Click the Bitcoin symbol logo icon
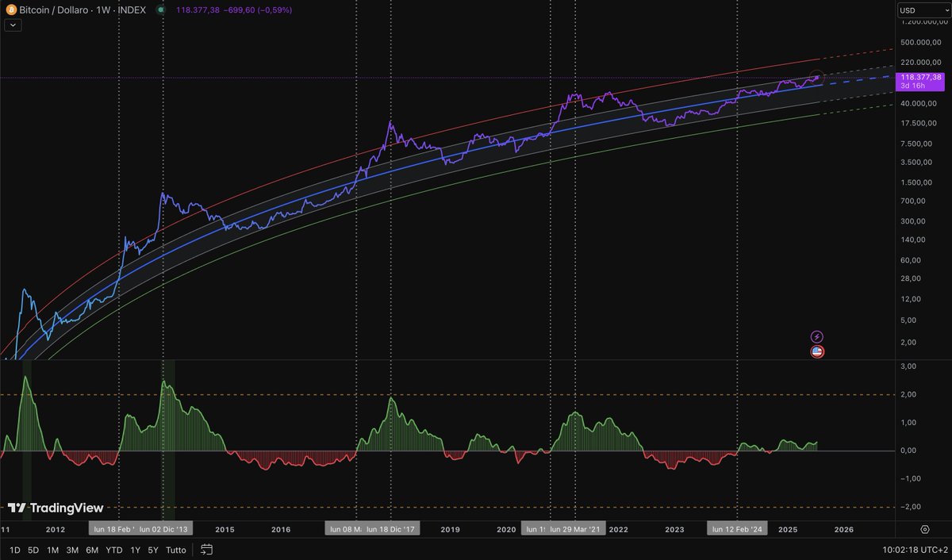The image size is (952, 560). click(x=10, y=10)
